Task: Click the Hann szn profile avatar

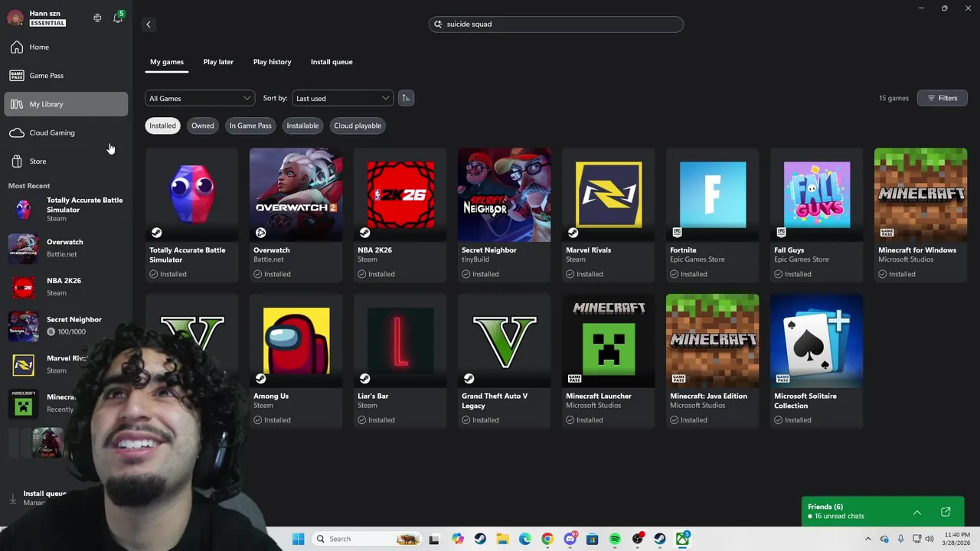Action: click(15, 18)
